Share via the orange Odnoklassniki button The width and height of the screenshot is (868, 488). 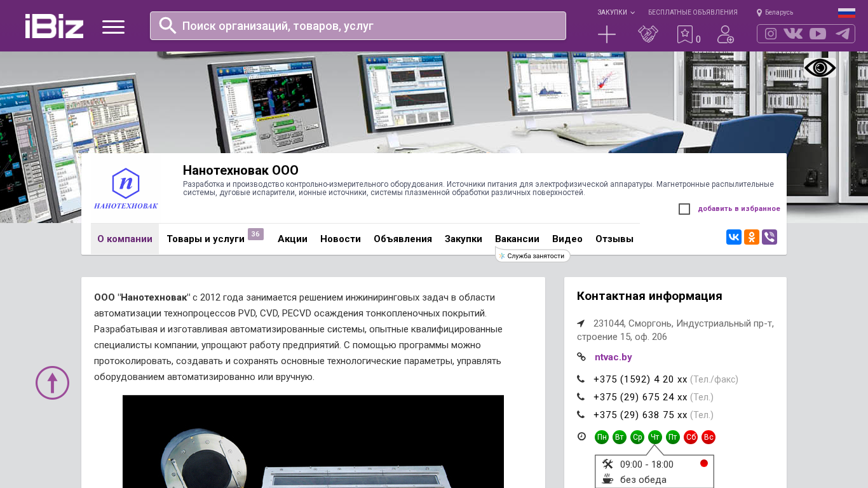(x=752, y=237)
